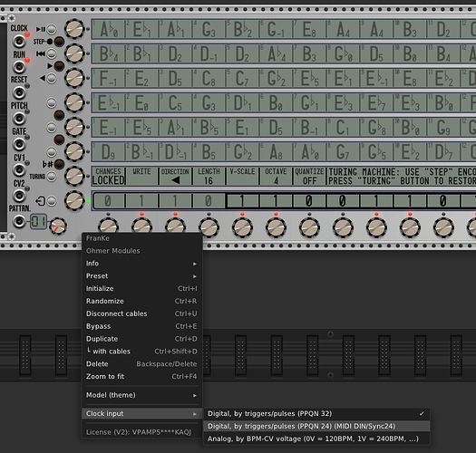
Task: Click the CLOCK input jack
Action: pos(19,42)
